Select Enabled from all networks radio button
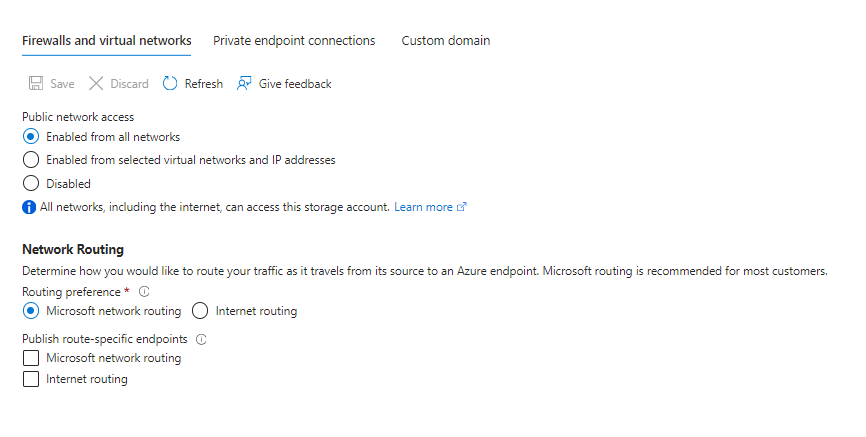Viewport: 866px width, 437px height. 31,136
